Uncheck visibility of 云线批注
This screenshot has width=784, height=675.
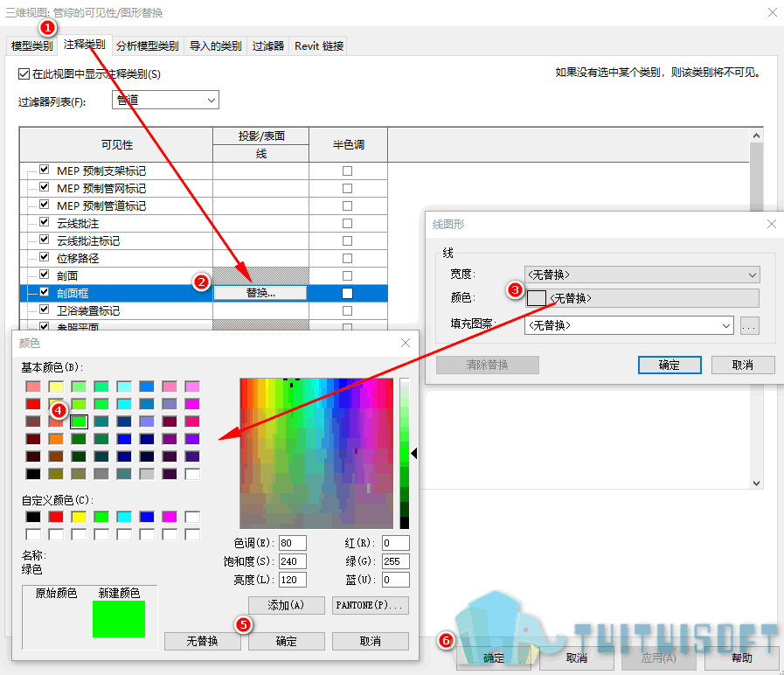point(45,223)
